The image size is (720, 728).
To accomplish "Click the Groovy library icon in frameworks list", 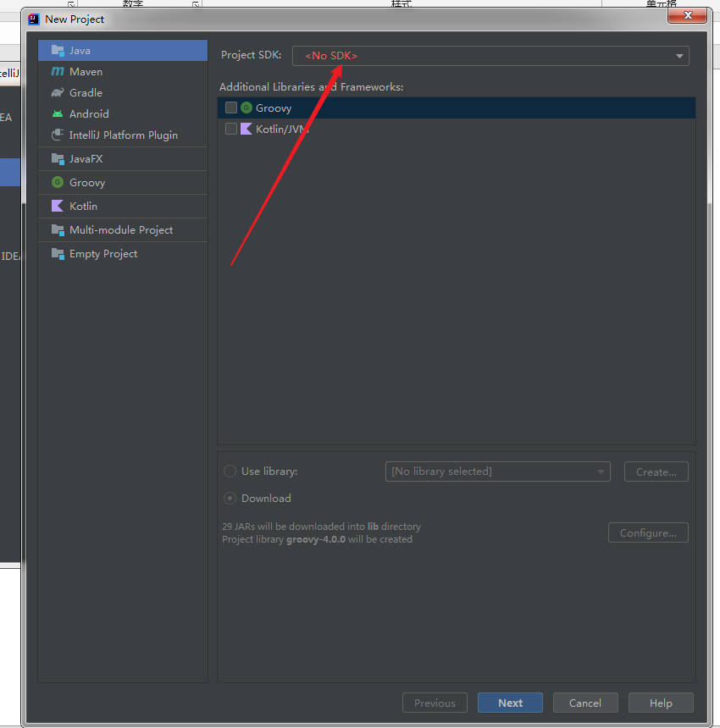I will [x=246, y=108].
